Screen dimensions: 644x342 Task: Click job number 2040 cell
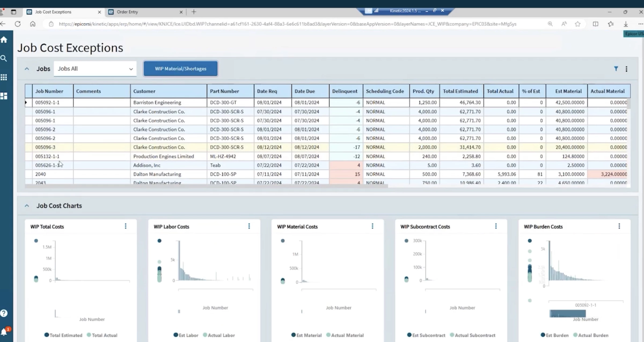pos(53,174)
